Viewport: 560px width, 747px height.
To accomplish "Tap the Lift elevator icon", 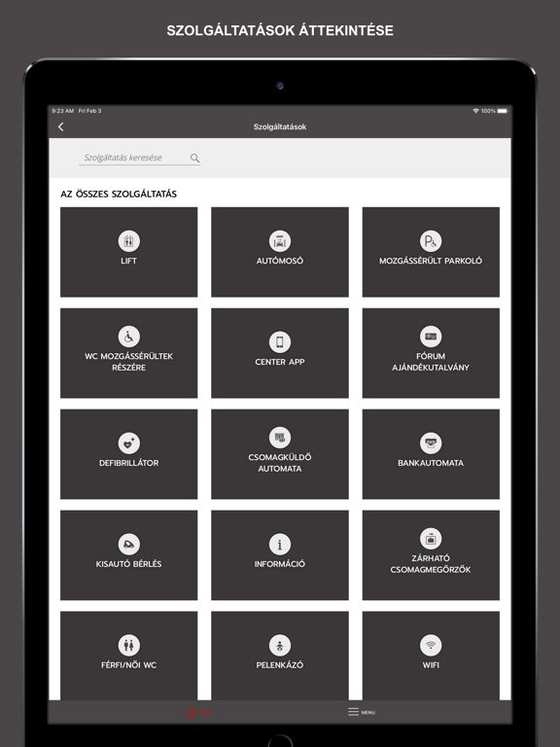I will pos(128,241).
